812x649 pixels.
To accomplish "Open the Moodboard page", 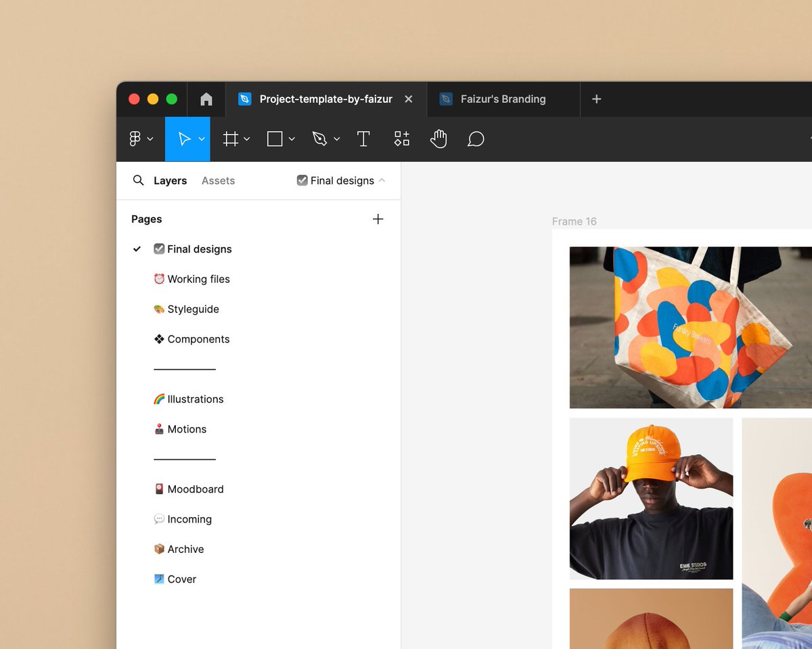I will (x=189, y=489).
